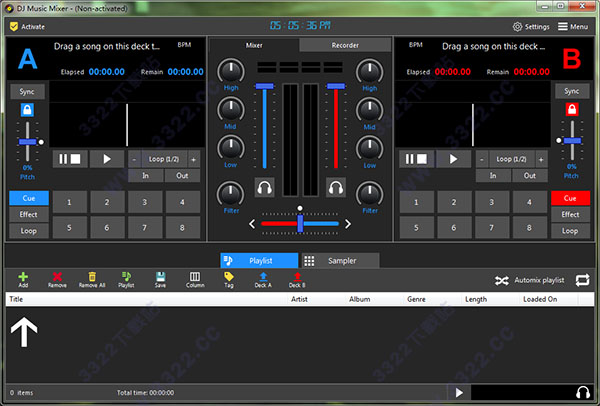Increase Deck B loop length with plus

tap(541, 159)
